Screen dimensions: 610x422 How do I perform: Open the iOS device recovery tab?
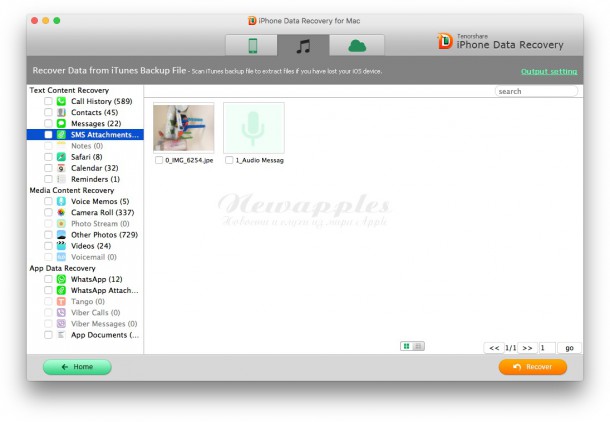point(251,46)
